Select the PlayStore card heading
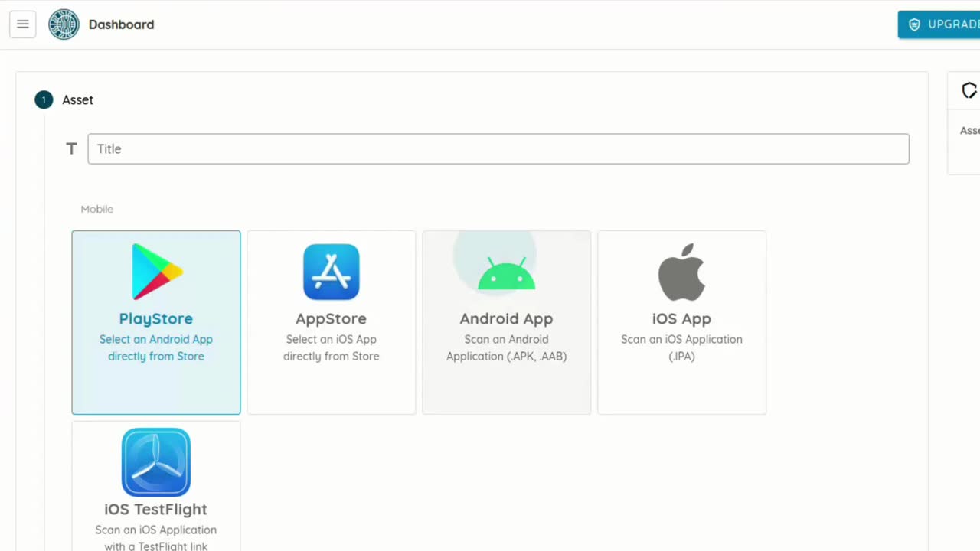Screen dimensions: 980x551 point(156,318)
